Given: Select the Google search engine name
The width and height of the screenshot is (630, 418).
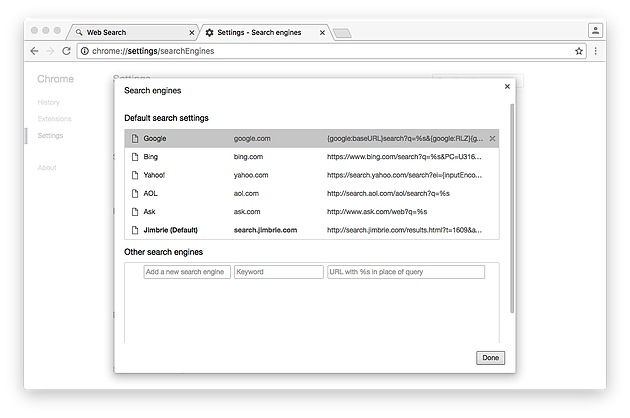Looking at the screenshot, I should (155, 139).
